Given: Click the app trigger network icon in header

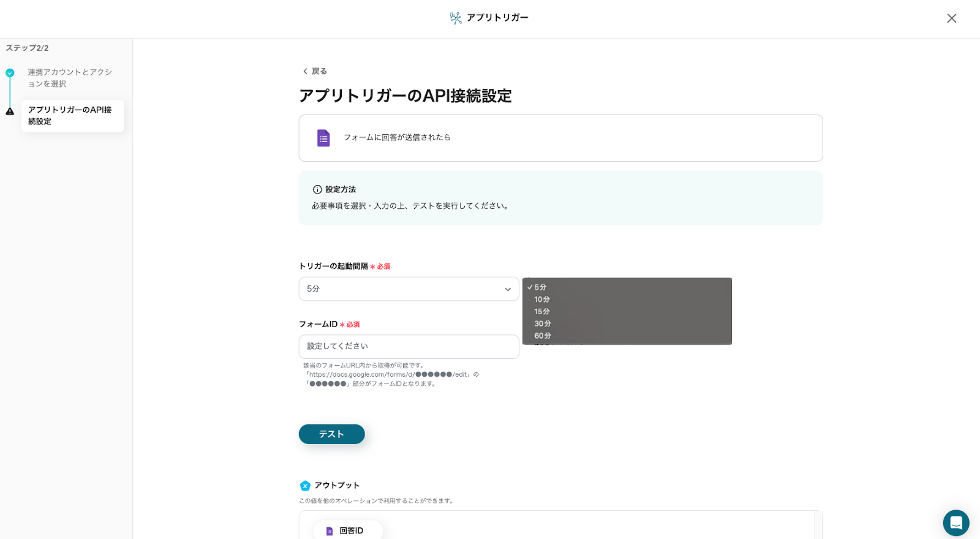Looking at the screenshot, I should [456, 18].
